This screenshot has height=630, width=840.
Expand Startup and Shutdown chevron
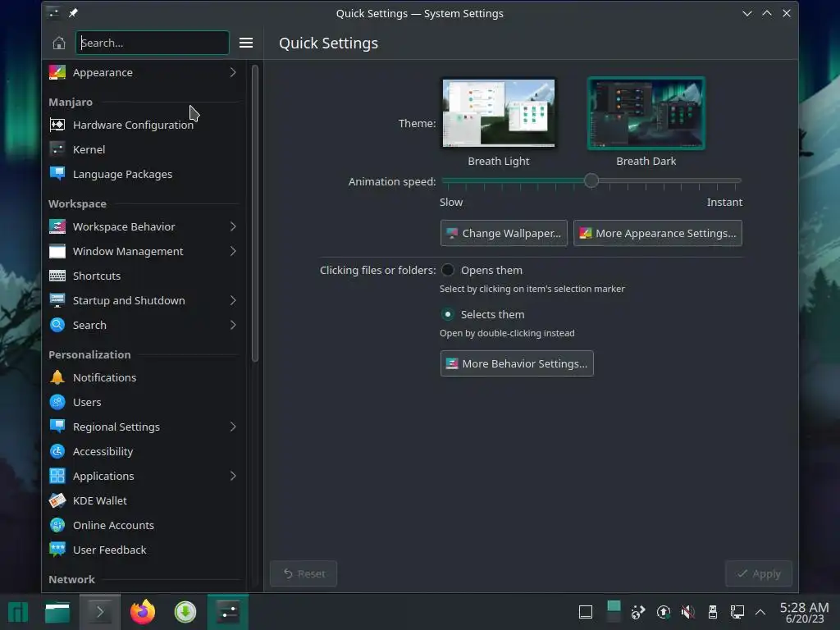pyautogui.click(x=233, y=300)
